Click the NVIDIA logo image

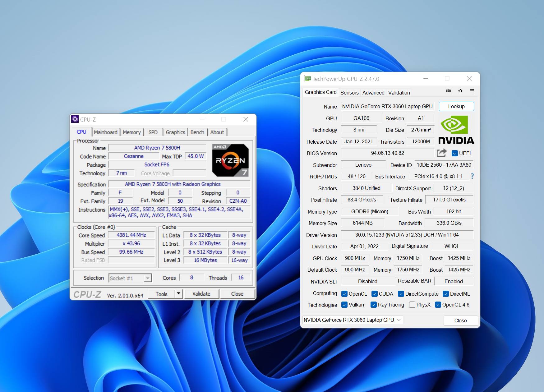(456, 130)
